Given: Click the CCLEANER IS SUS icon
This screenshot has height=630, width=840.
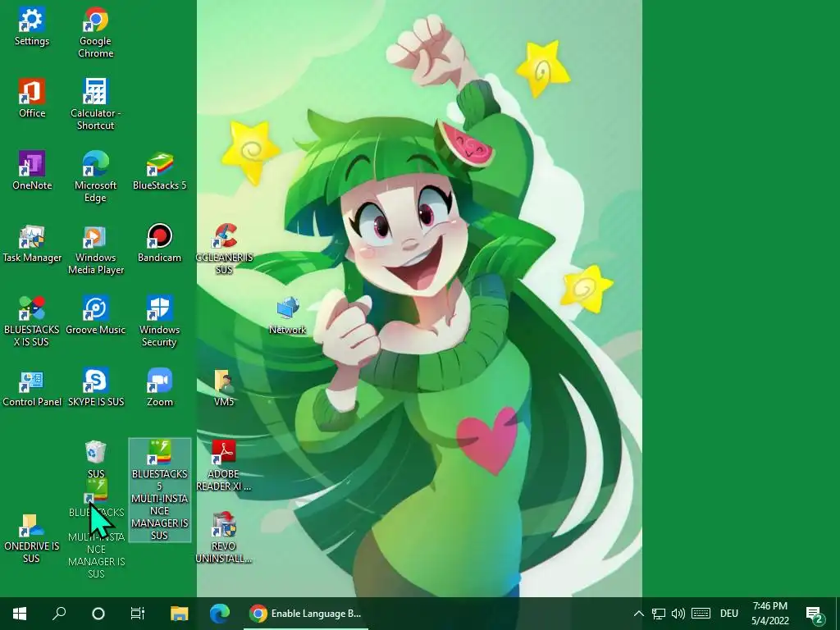Looking at the screenshot, I should point(224,249).
